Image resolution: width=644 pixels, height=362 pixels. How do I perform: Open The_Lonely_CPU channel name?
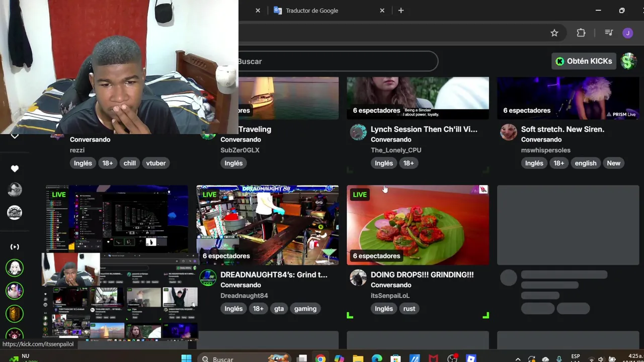396,150
